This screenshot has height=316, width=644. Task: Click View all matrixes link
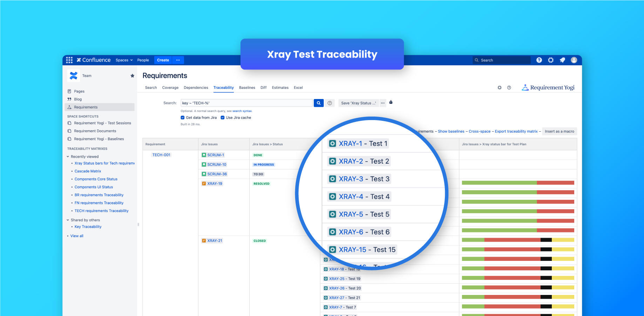click(77, 236)
